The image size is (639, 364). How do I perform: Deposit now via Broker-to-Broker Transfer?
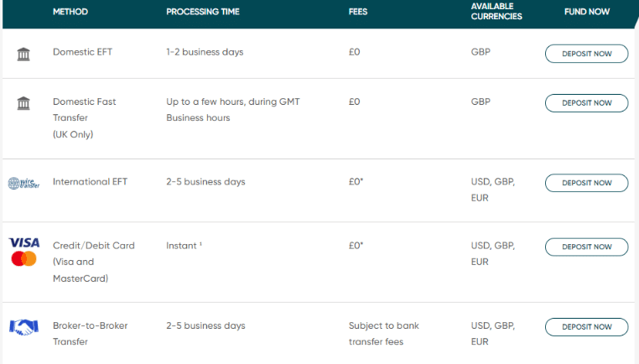coord(586,327)
